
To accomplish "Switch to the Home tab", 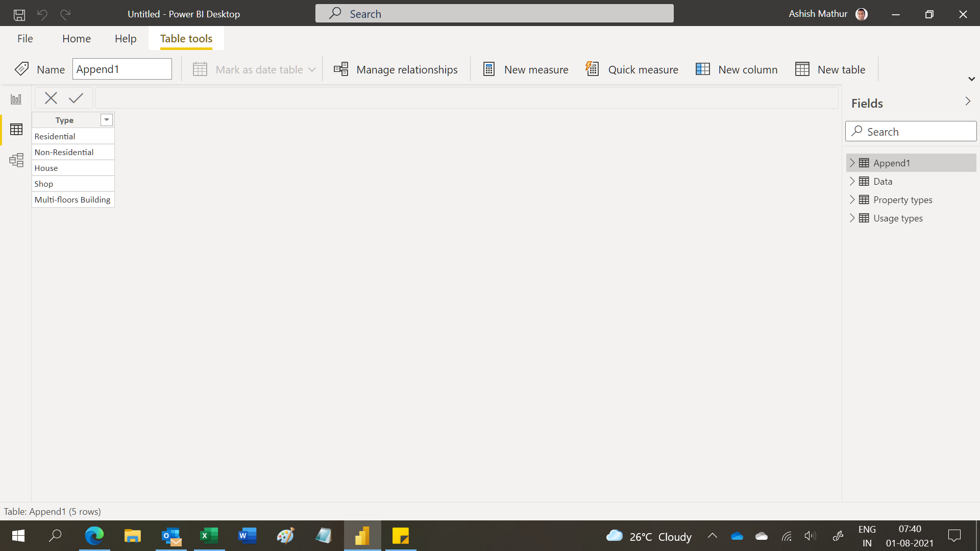I will [x=77, y=39].
